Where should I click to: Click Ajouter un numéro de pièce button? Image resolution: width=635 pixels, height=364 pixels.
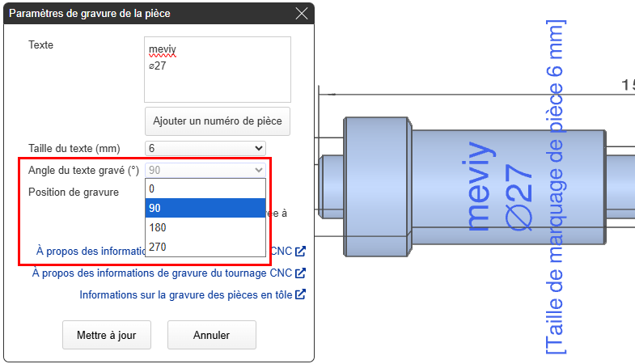[217, 121]
